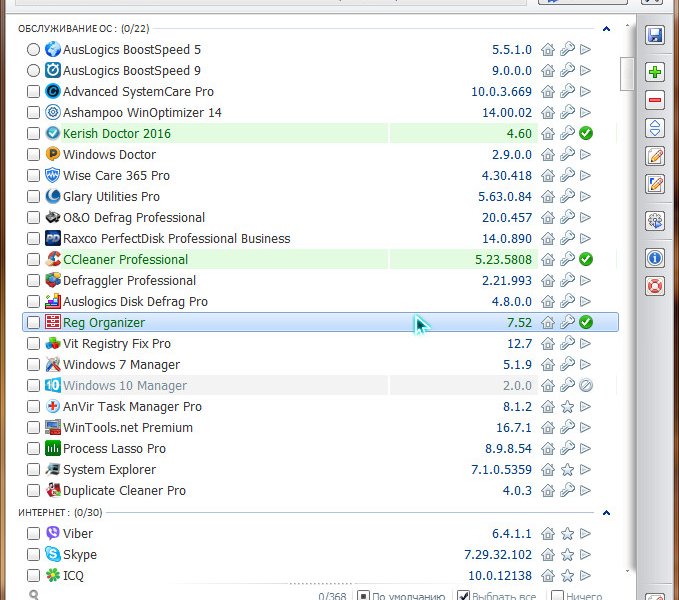Enable the CCleaner Professional checkbox
This screenshot has width=679, height=600.
point(33,259)
